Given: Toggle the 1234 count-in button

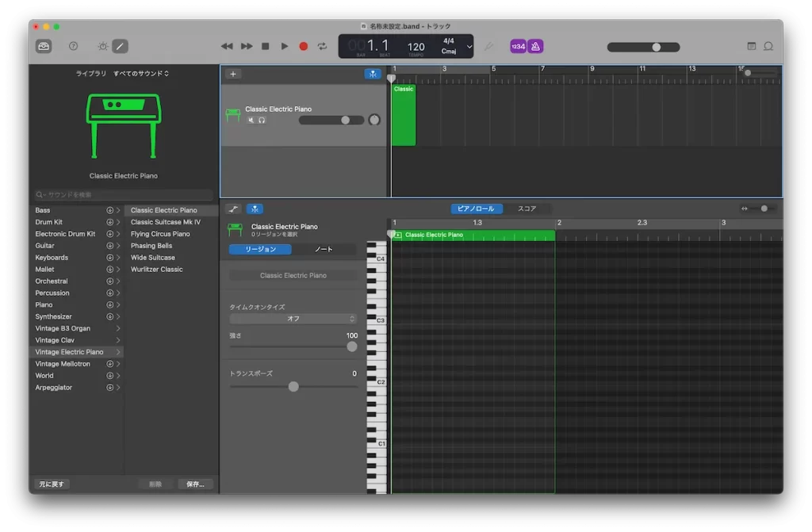Looking at the screenshot, I should pyautogui.click(x=518, y=47).
